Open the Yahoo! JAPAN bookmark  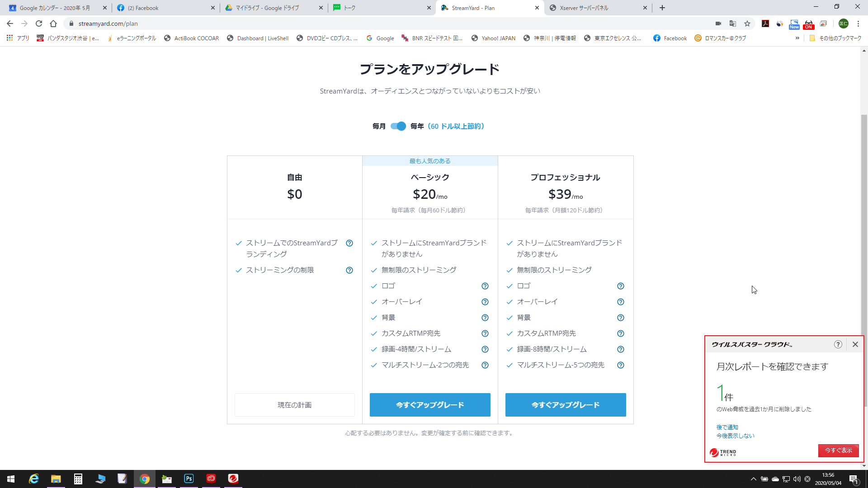[493, 38]
